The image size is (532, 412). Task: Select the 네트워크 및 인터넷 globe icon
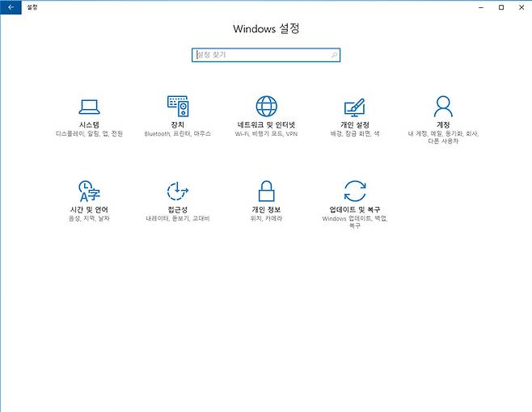(266, 107)
